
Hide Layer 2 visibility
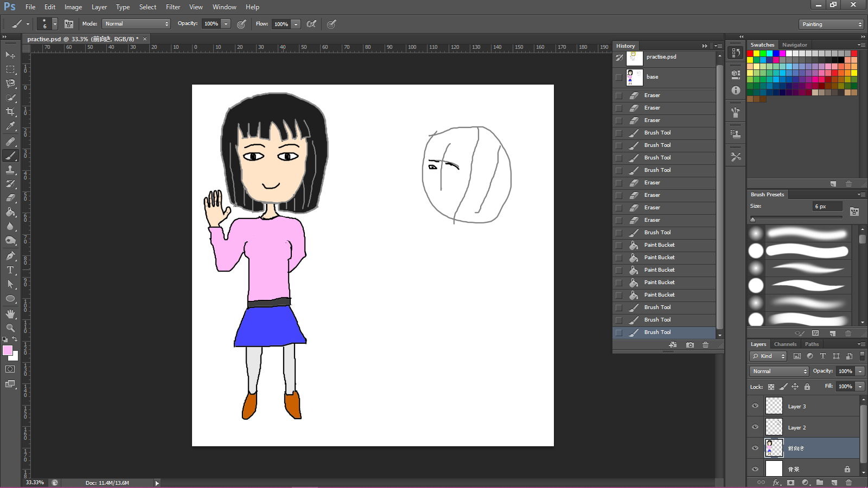(x=755, y=427)
